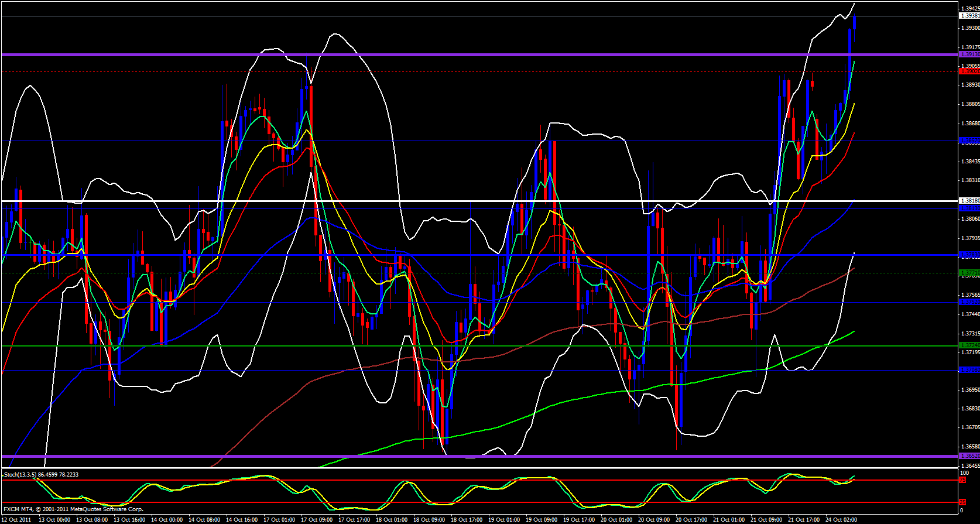Select the green 1.37240 level label

pyautogui.click(x=969, y=345)
